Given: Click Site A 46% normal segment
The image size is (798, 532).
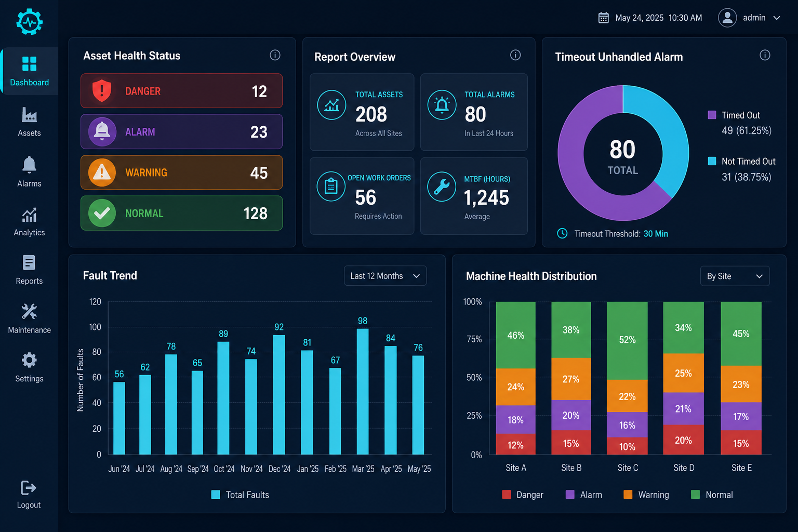Looking at the screenshot, I should 515,335.
